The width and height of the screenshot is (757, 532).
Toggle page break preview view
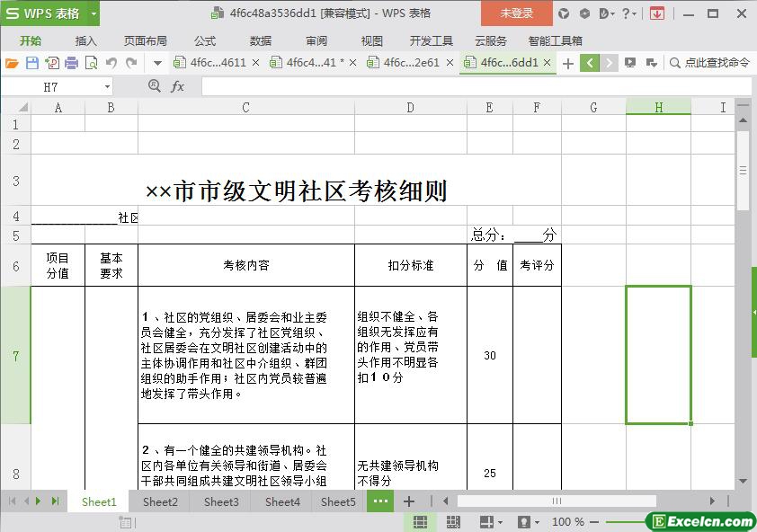(453, 522)
